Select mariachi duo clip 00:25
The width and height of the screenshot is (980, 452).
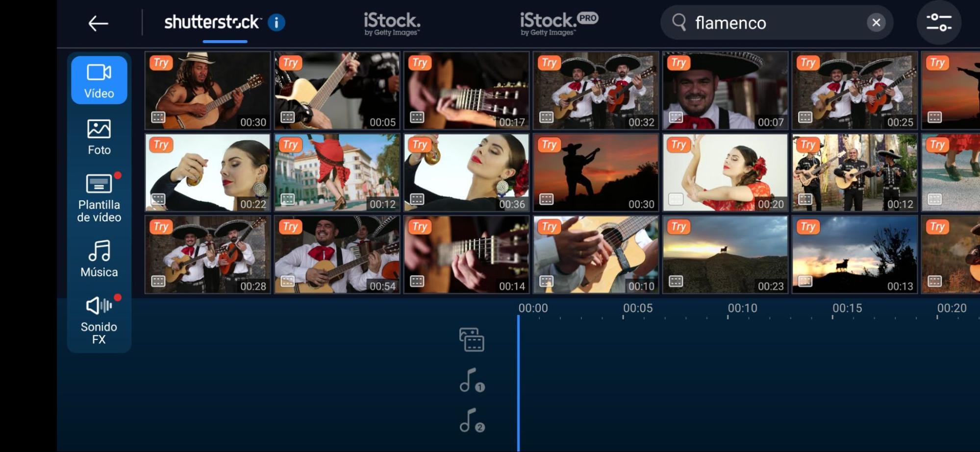point(855,91)
